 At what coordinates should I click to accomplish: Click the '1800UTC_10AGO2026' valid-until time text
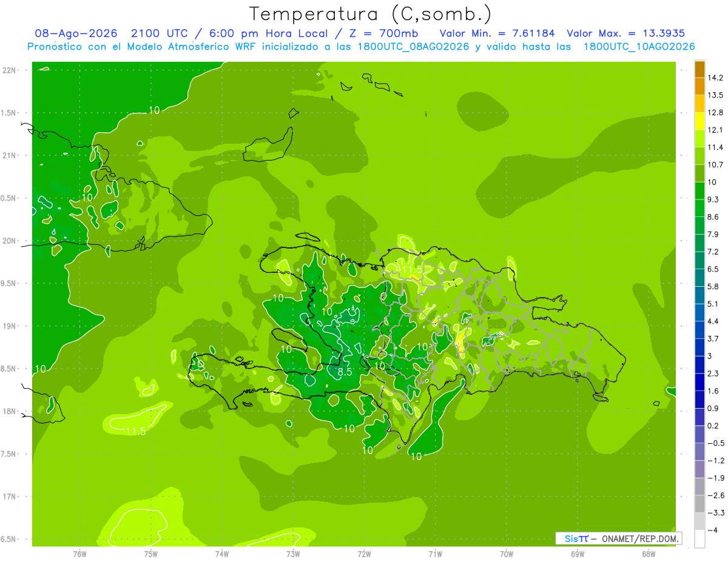[639, 47]
